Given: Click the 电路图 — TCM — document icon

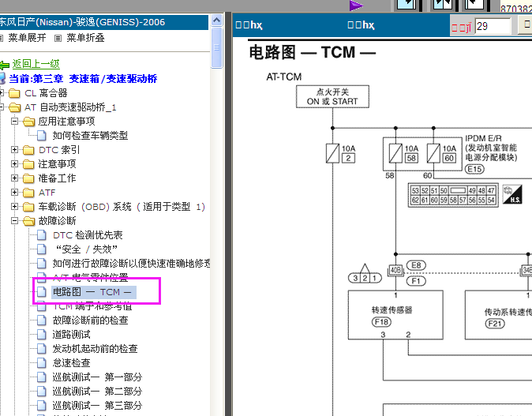Looking at the screenshot, I should coord(41,292).
